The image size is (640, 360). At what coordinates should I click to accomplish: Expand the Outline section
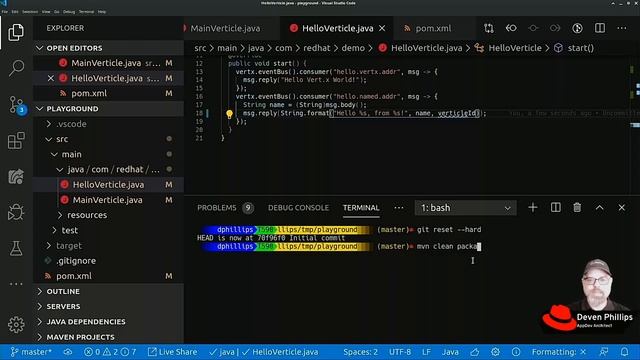(109, 291)
